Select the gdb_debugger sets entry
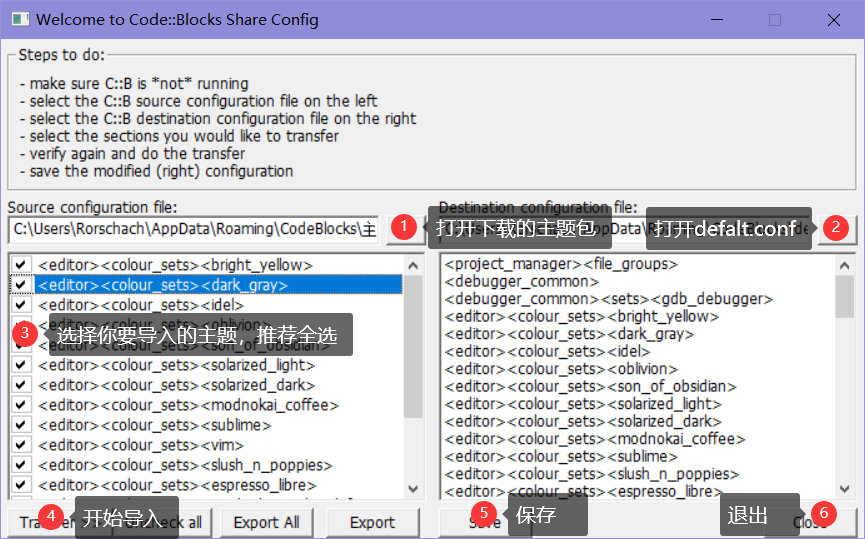This screenshot has height=539, width=865. coord(608,299)
